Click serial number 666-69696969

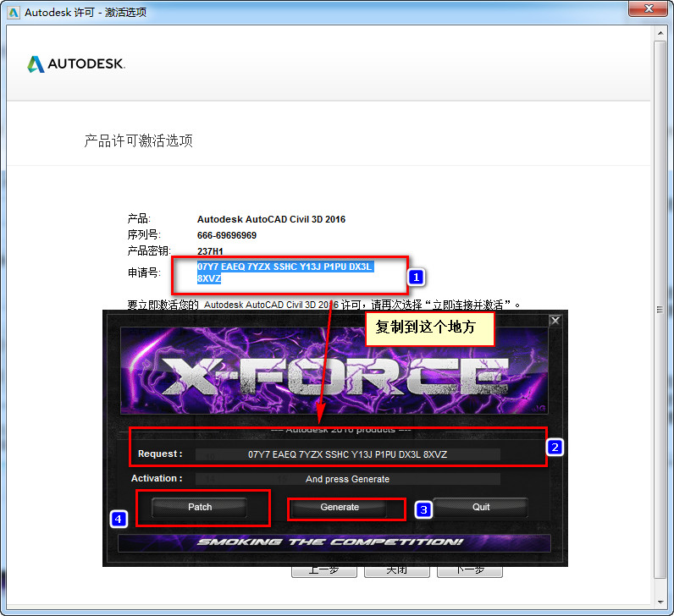point(227,235)
